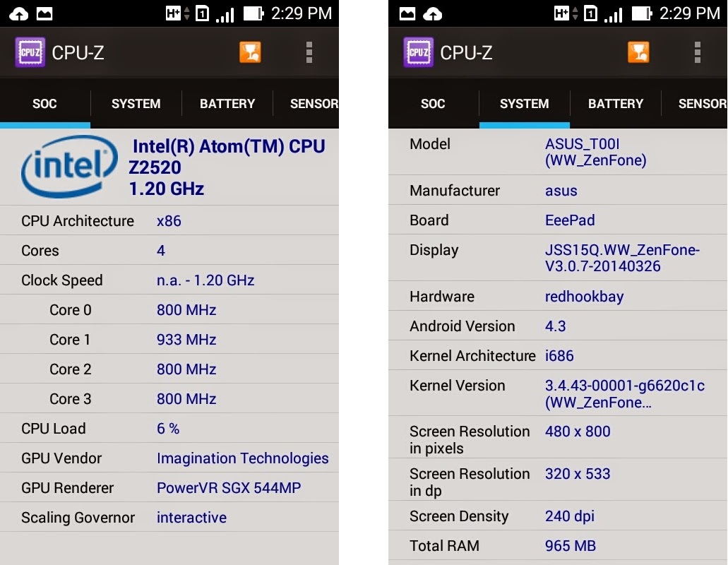Tap the picture notification icon in left screenshot
This screenshot has height=565, width=728.
44,13
